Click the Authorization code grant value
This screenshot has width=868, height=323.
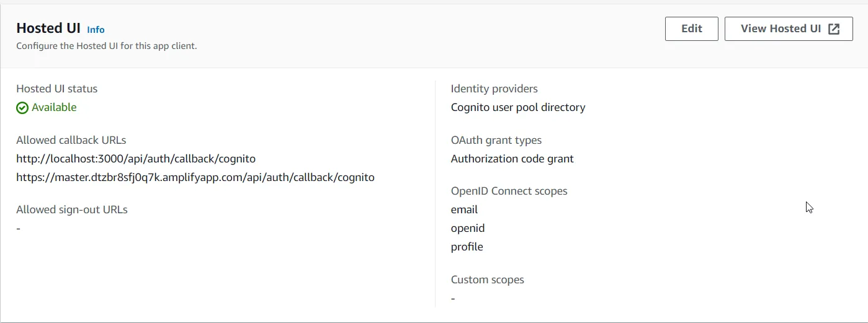(512, 159)
